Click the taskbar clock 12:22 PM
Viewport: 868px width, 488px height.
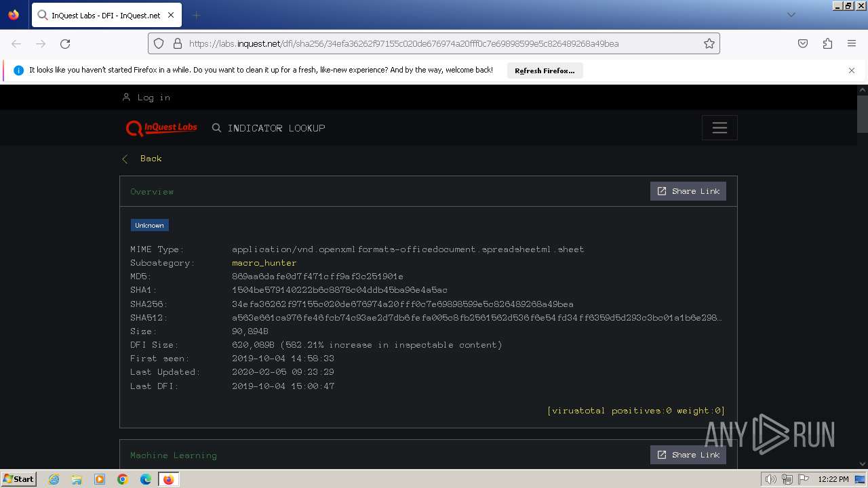point(833,479)
